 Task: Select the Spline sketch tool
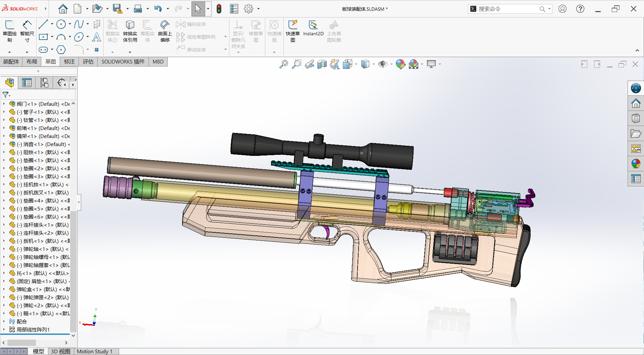coord(79,24)
